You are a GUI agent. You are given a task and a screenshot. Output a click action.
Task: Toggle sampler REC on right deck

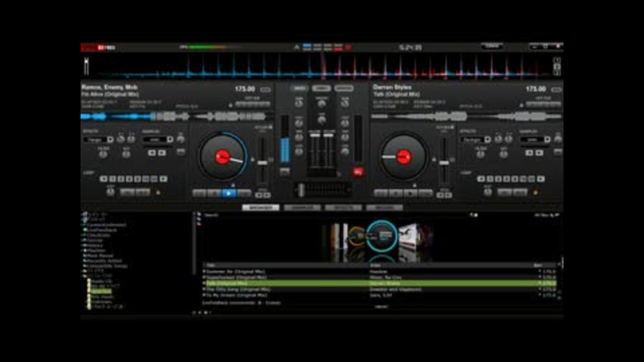(x=557, y=152)
